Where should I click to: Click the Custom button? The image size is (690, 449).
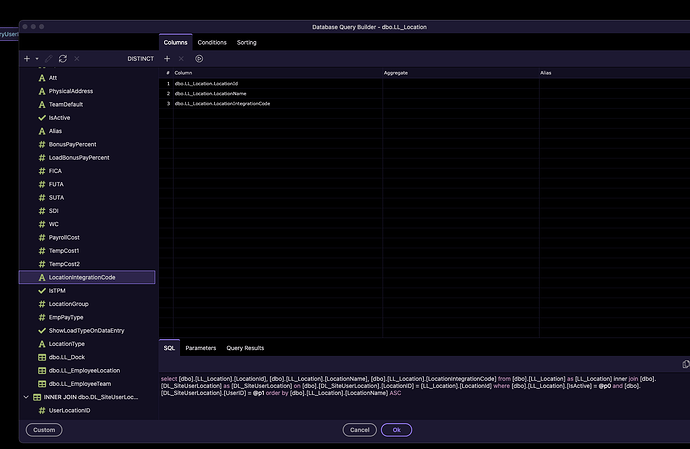click(x=44, y=430)
